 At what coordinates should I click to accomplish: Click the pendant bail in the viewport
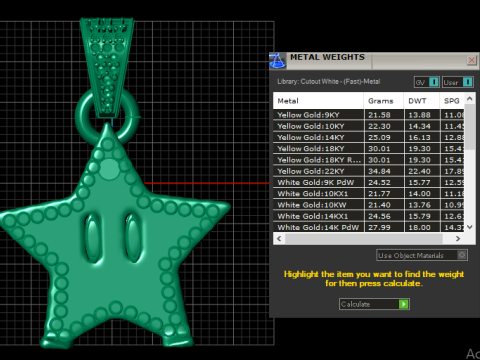(x=107, y=67)
